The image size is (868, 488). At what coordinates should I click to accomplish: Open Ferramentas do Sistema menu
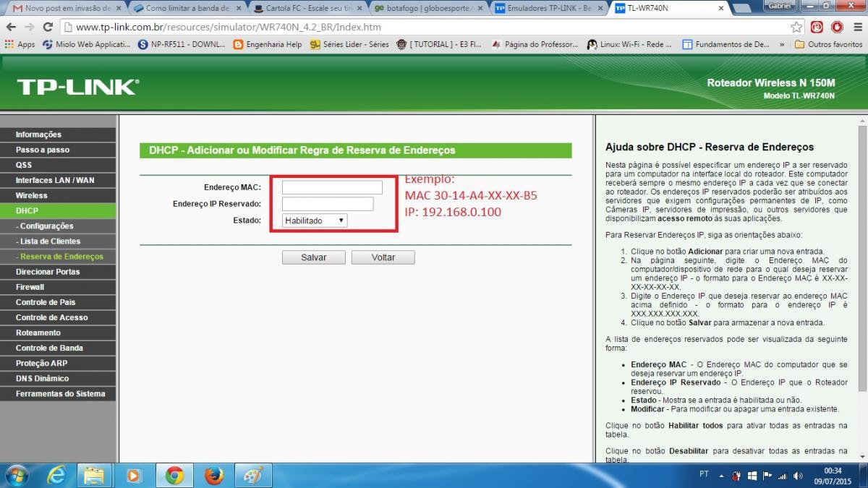point(58,394)
